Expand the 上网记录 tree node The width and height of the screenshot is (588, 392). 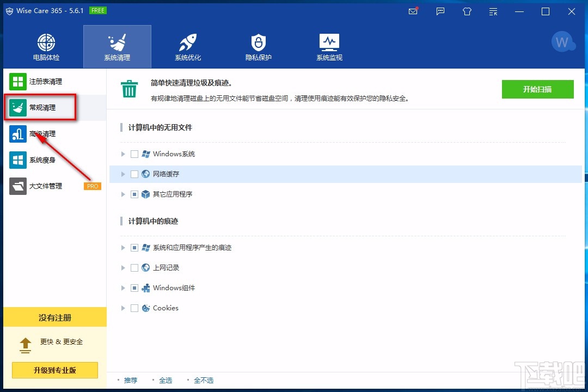click(x=123, y=268)
